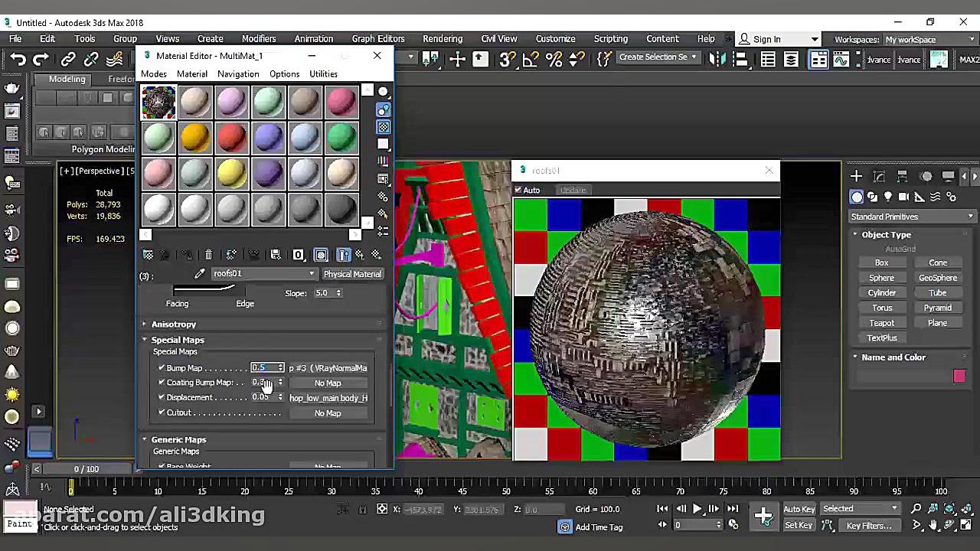The height and width of the screenshot is (551, 980).
Task: Toggle the Bump Map checkbox
Action: [162, 368]
